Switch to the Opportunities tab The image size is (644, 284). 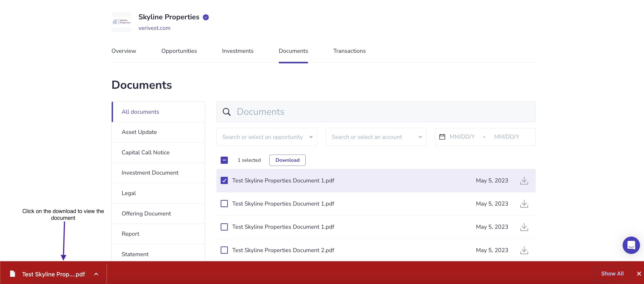click(179, 51)
